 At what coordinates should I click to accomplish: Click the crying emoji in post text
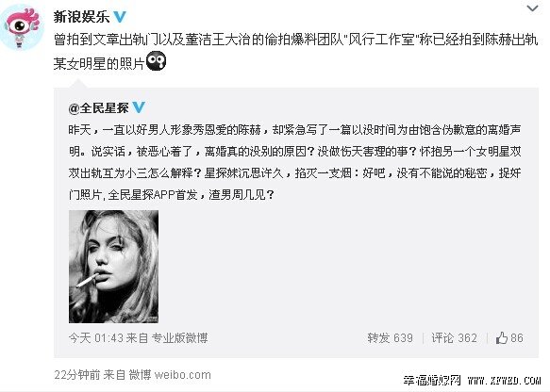[x=156, y=61]
